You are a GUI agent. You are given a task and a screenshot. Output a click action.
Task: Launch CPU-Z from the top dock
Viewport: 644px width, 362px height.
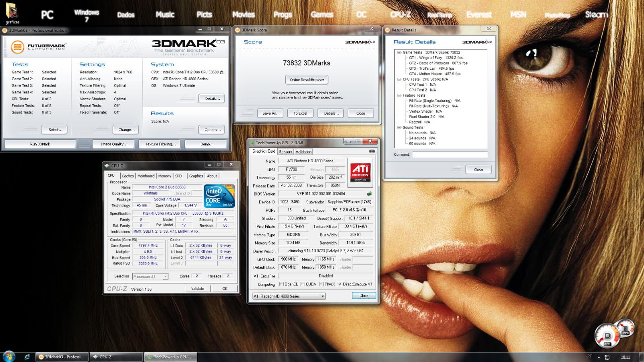[x=400, y=14]
